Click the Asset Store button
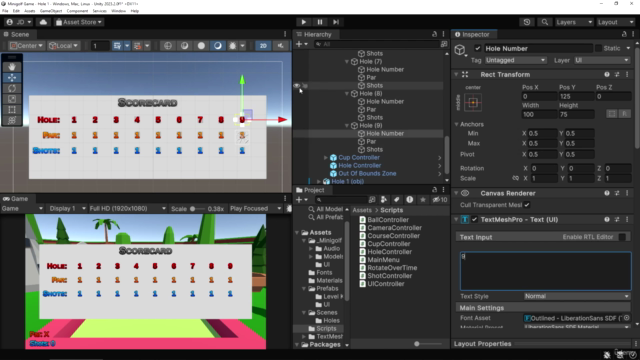Viewport: 640px width, 360px height. (79, 22)
